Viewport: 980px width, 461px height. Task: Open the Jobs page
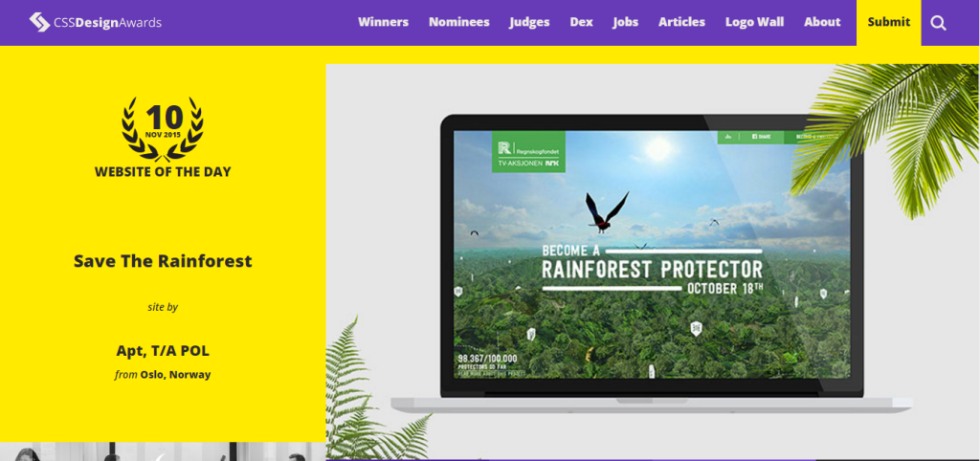[x=626, y=23]
